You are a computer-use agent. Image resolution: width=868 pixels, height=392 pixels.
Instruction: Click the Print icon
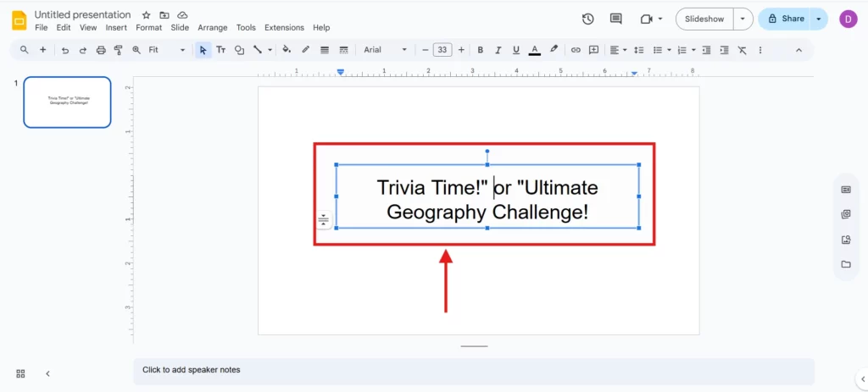(101, 50)
